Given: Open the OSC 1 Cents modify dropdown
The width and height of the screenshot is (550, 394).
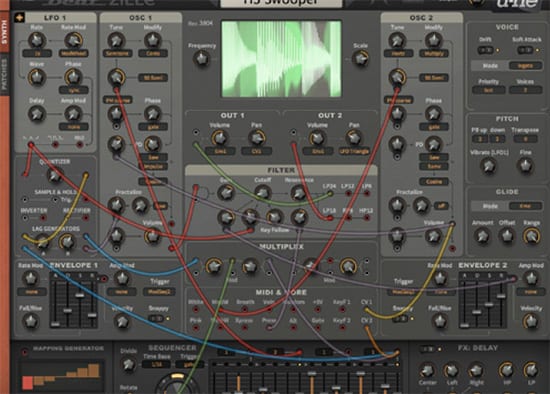Looking at the screenshot, I should click(x=153, y=54).
